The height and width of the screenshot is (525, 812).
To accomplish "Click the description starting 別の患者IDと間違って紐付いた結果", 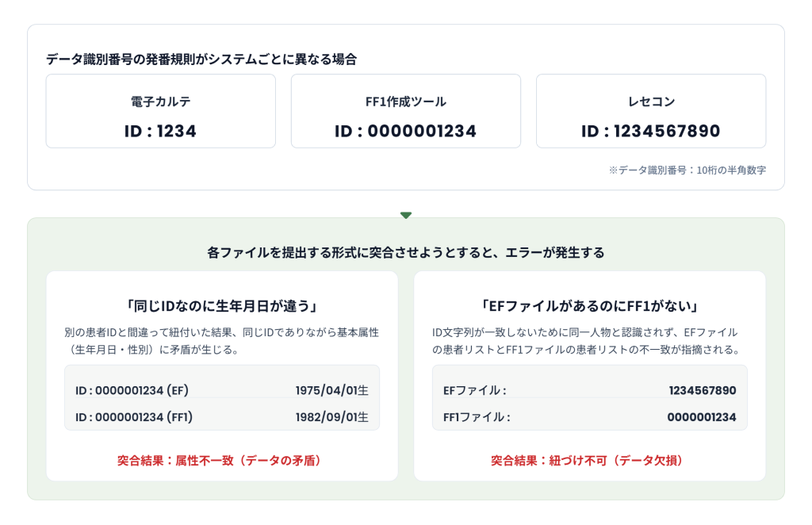I will point(222,341).
